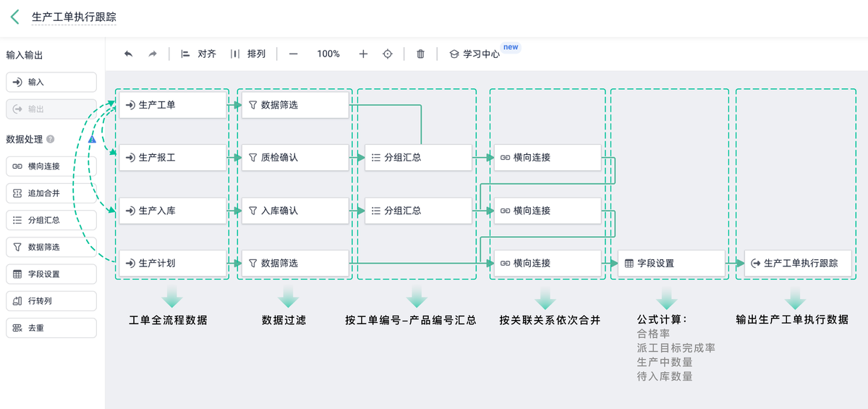This screenshot has width=868, height=409.
Task: Click the 100% zoom level value
Action: coord(328,54)
